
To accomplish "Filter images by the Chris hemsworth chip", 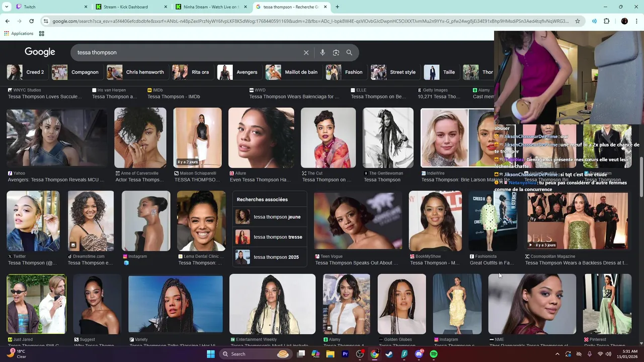I will tap(137, 72).
